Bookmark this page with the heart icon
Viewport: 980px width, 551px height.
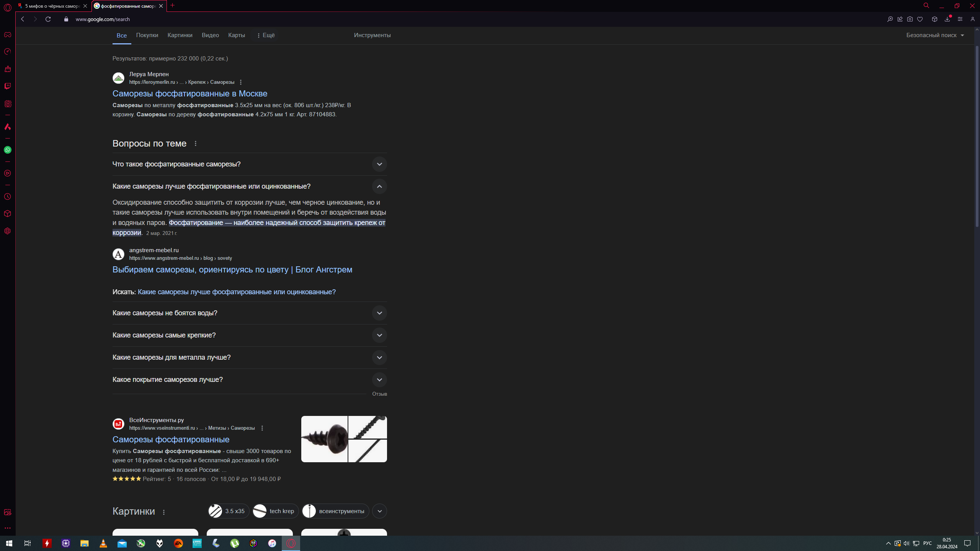click(920, 19)
